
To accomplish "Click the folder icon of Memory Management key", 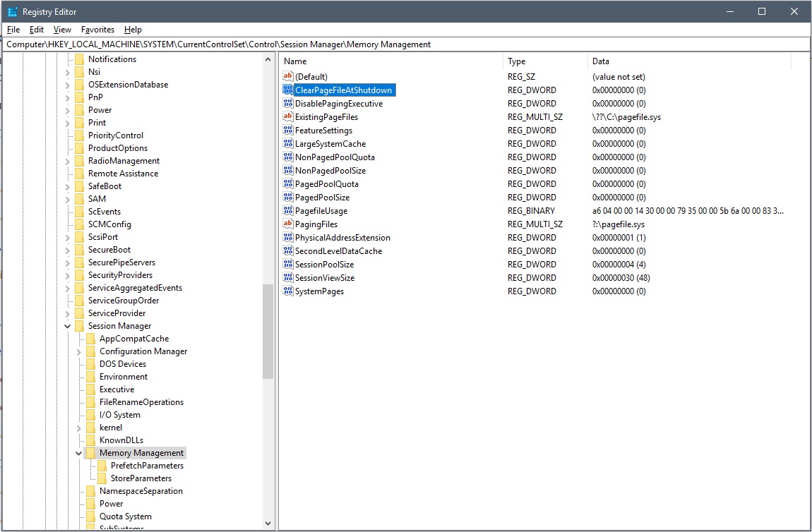I will point(90,453).
